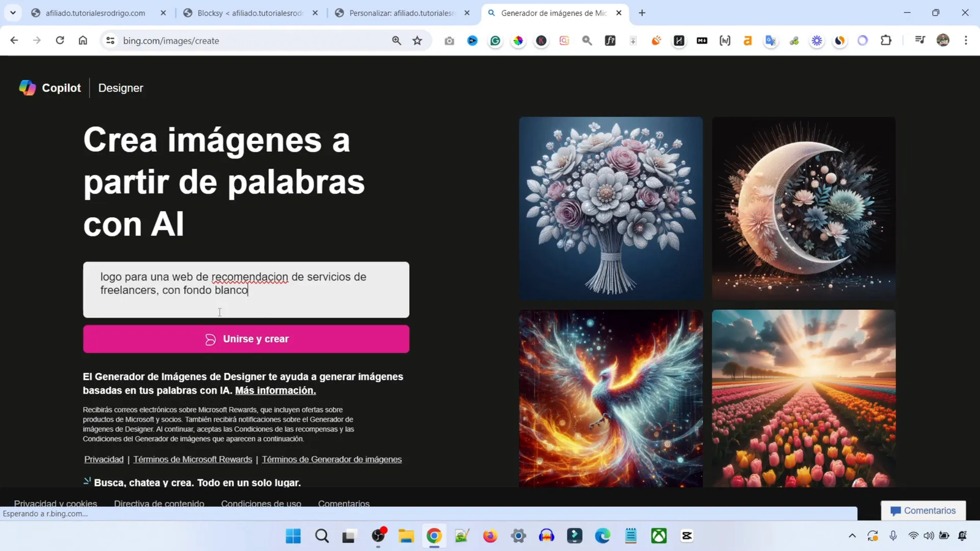
Task: Mute the volume via system tray speaker icon
Action: [x=929, y=536]
